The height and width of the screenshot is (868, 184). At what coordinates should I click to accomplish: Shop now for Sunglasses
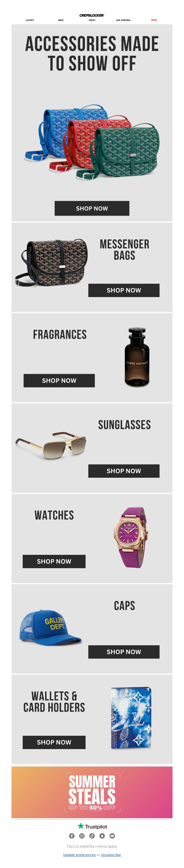124,471
